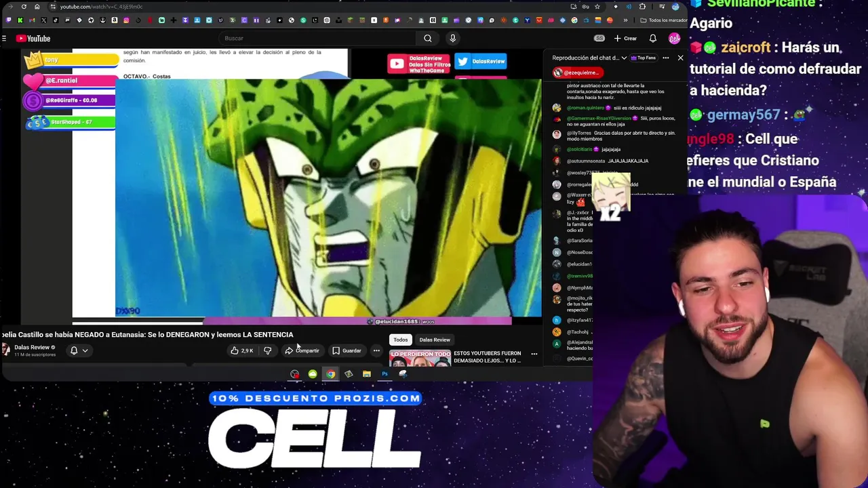Open the account avatar menu

[674, 39]
